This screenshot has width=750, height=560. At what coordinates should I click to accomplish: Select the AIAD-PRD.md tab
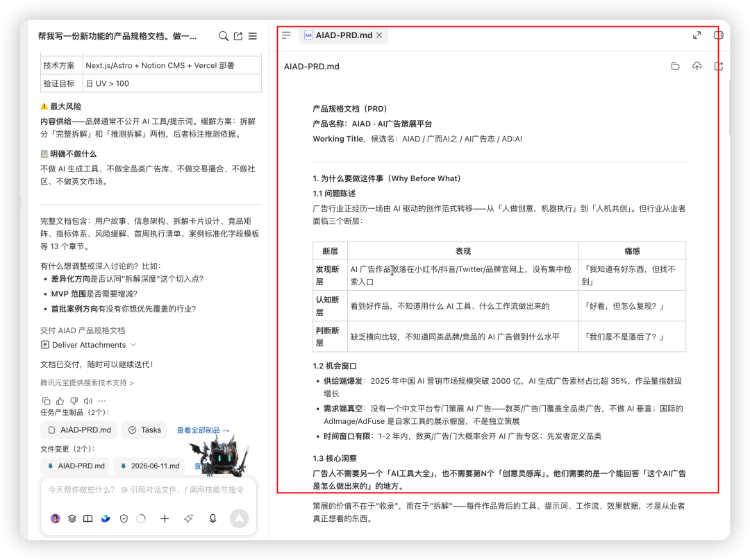(x=344, y=35)
